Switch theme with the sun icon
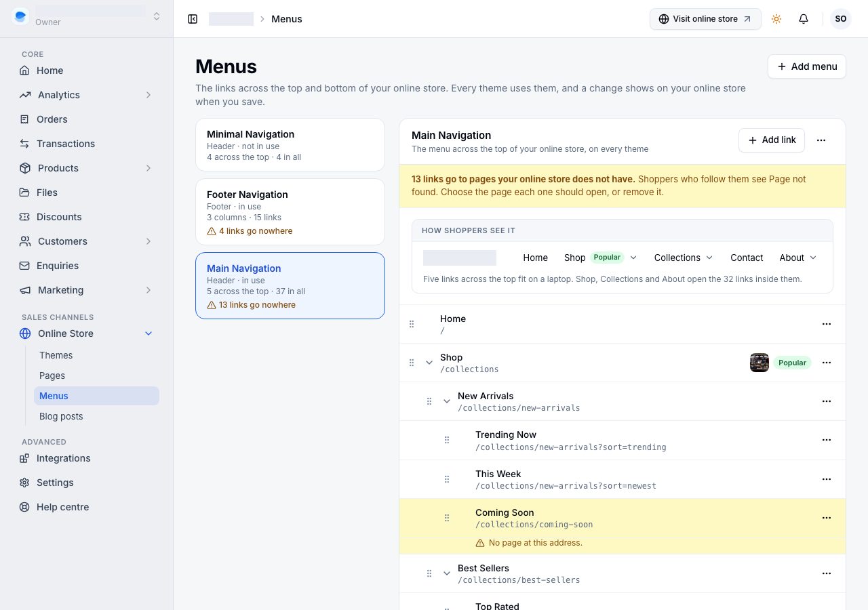Screen dimensions: 868x610 (776, 19)
